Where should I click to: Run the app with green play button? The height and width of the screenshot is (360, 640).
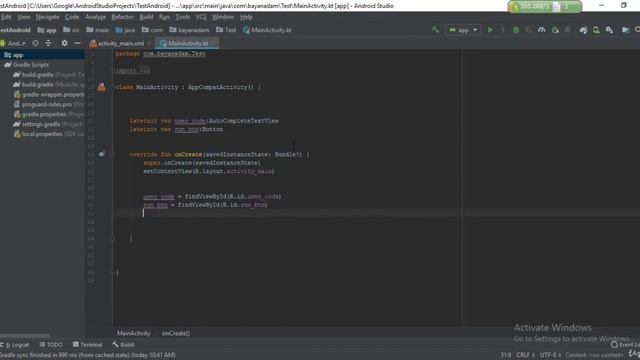(490, 30)
